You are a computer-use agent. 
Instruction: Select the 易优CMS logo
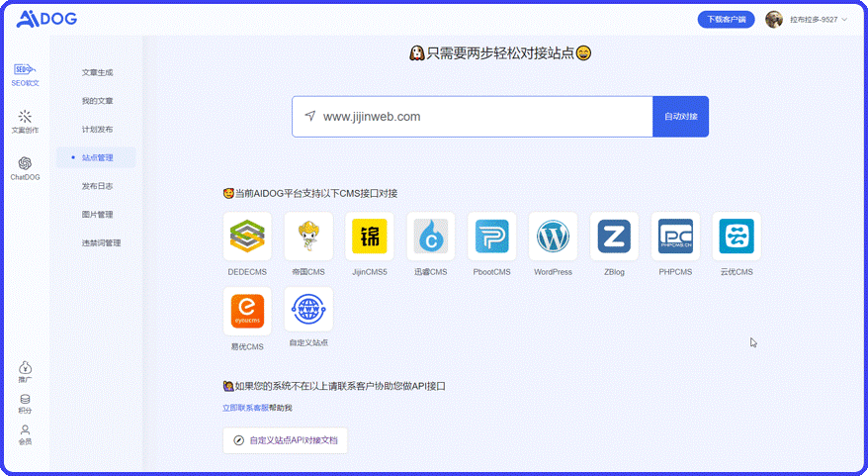pyautogui.click(x=247, y=311)
